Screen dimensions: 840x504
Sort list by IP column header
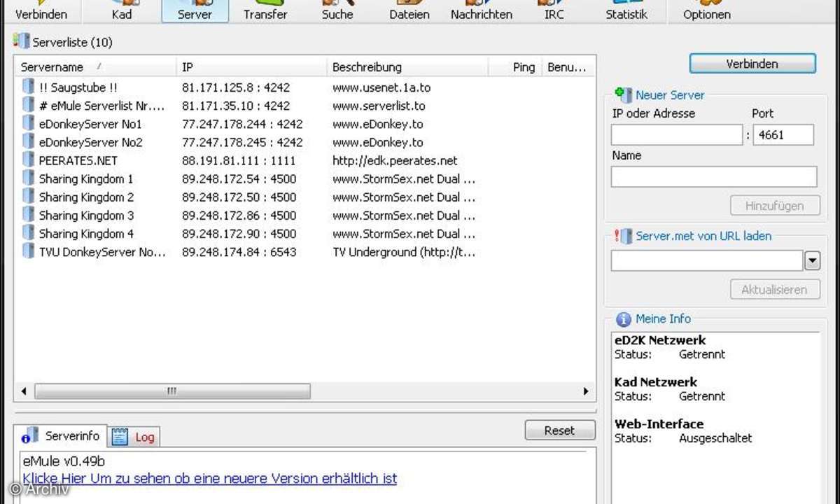point(251,67)
